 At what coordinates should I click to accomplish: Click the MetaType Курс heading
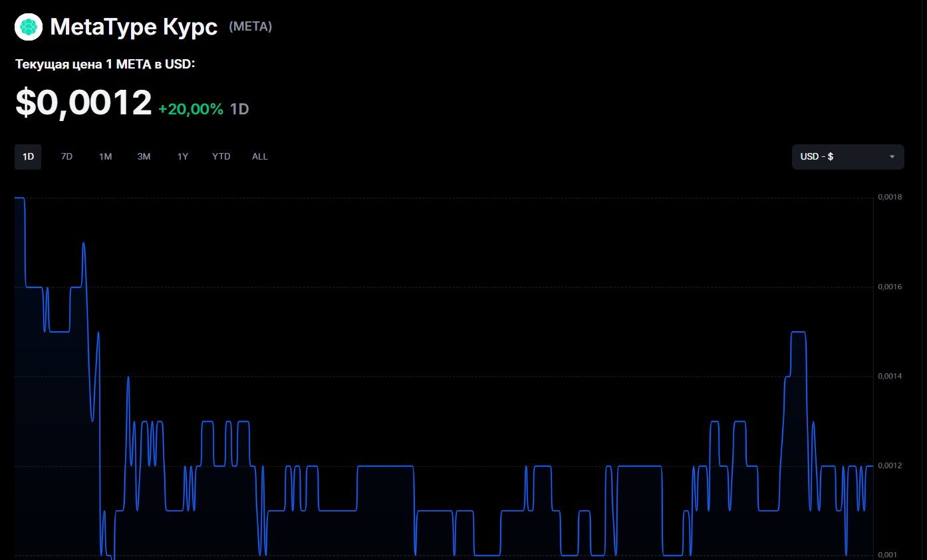click(x=134, y=27)
